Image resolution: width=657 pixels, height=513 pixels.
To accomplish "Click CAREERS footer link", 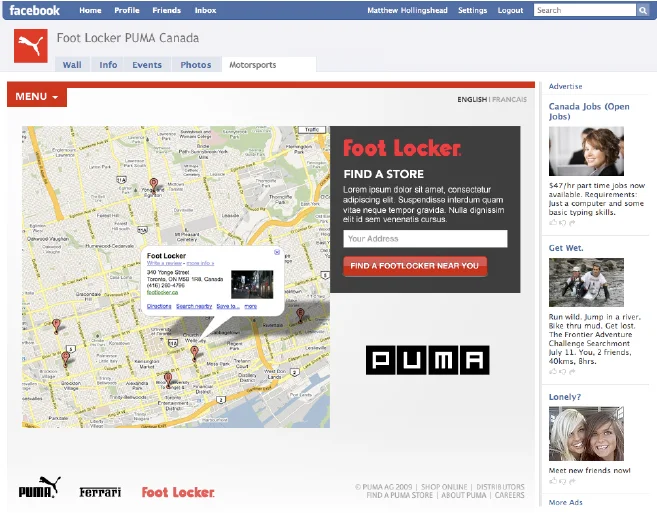I will 510,495.
